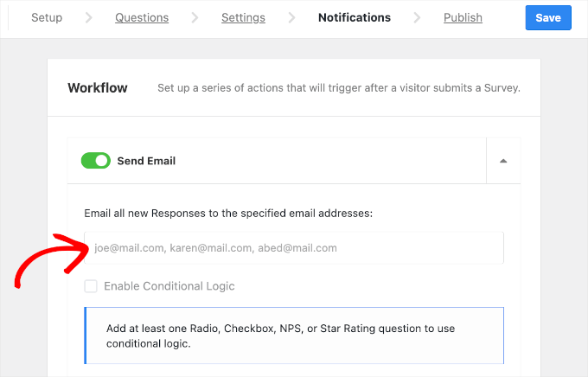Click the chevron between Questions and Settings

coord(194,17)
